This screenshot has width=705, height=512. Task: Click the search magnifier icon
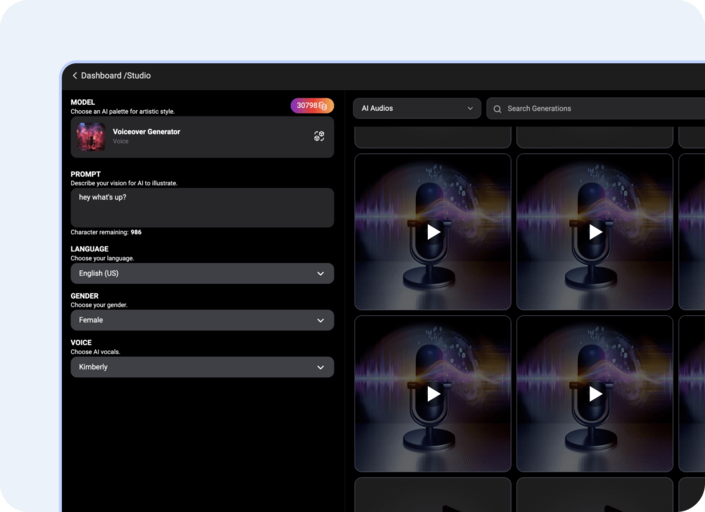click(x=497, y=109)
